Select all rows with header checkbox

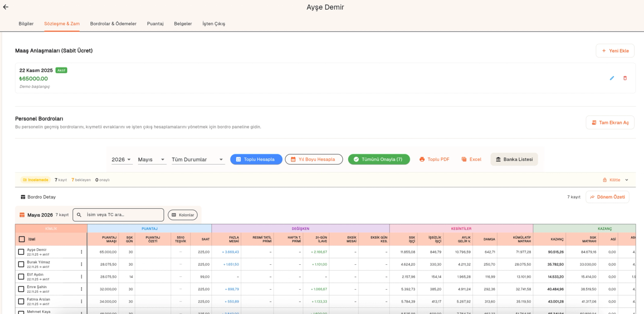click(x=22, y=239)
